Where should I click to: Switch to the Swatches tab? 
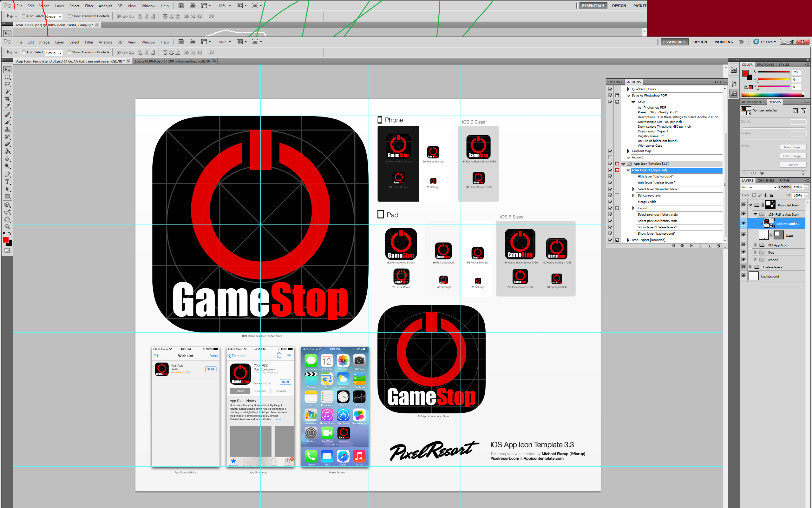(x=765, y=64)
